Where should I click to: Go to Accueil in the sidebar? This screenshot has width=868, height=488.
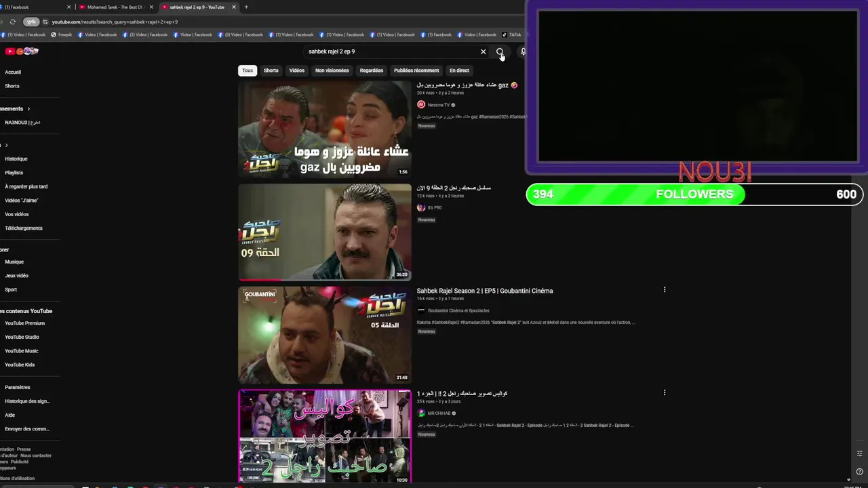pyautogui.click(x=13, y=72)
